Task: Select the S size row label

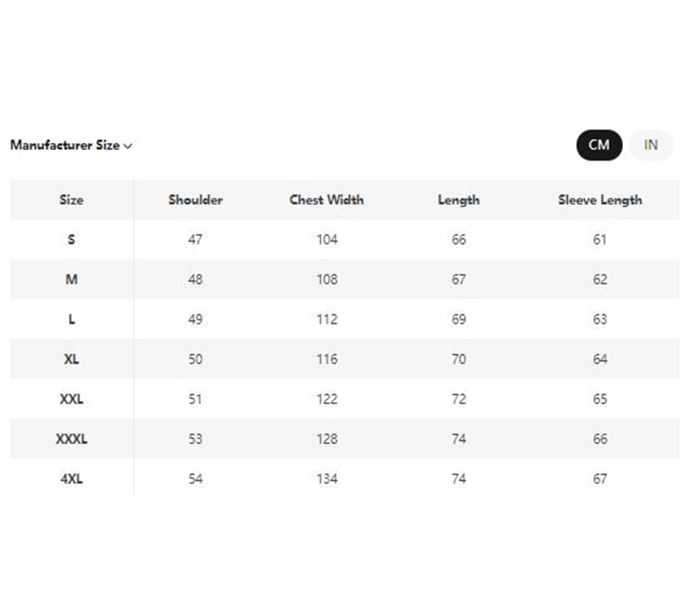Action: (71, 240)
